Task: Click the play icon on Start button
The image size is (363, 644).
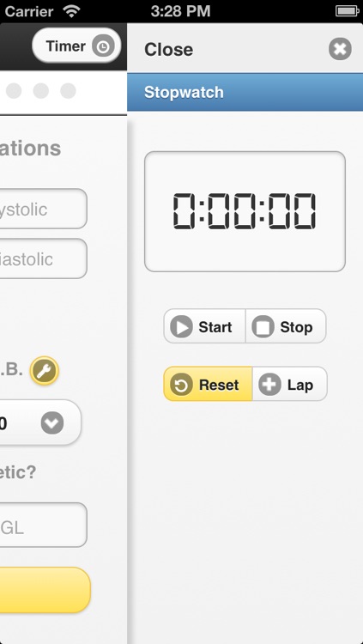Action: click(x=182, y=327)
